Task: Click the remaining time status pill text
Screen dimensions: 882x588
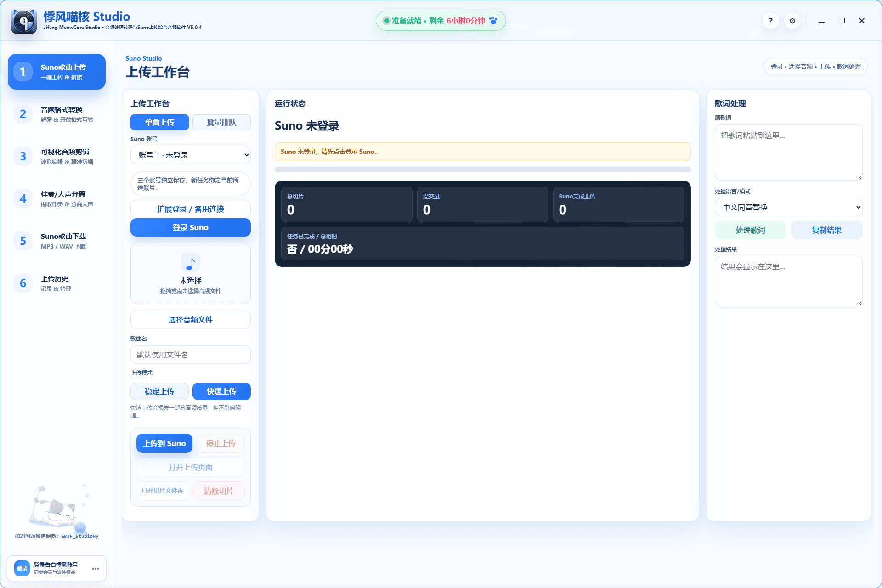Action: (438, 21)
